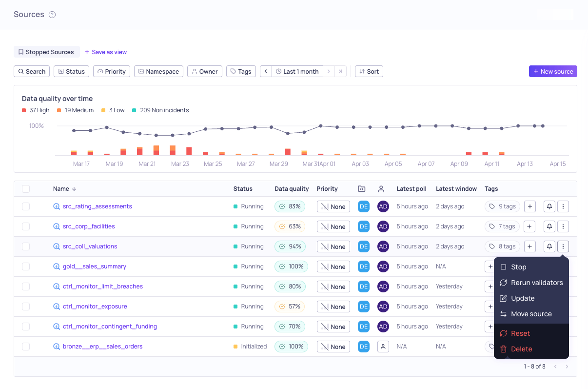This screenshot has width=588, height=389.
Task: Open src_rating_assessments source
Action: pos(98,206)
